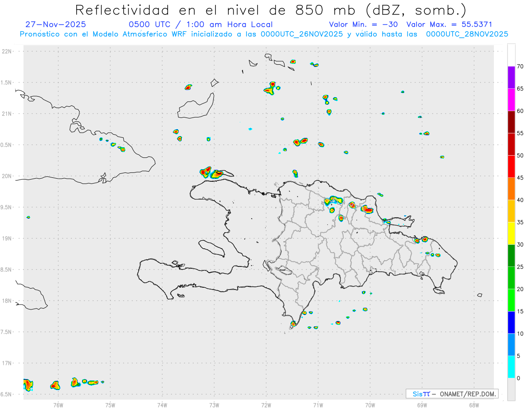Click the gray below-0 colorbar segment
532x411 pixels.
pos(511,389)
